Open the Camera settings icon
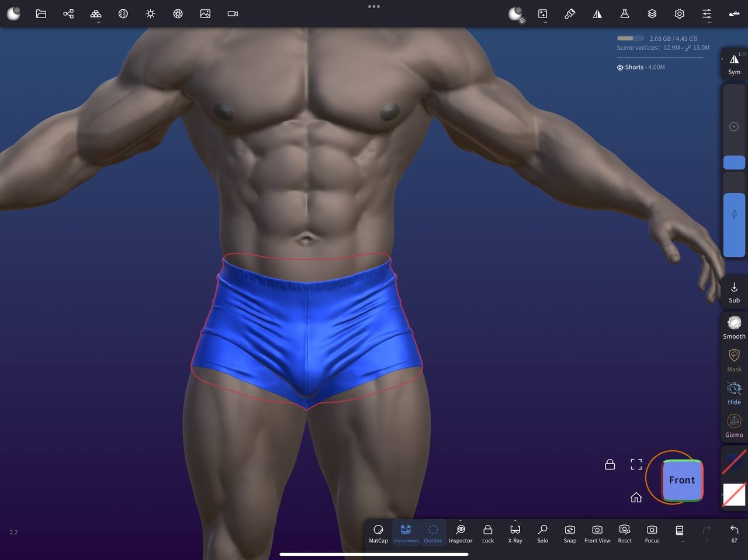748x560 pixels. 233,13
